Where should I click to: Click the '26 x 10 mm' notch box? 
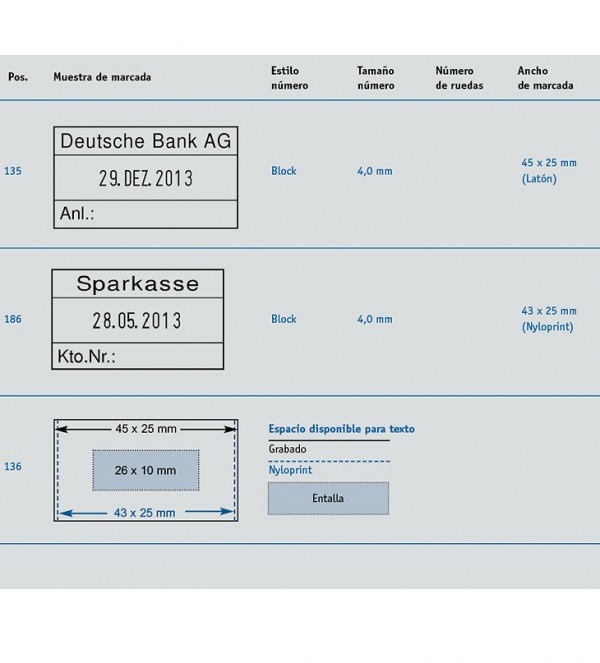click(146, 470)
